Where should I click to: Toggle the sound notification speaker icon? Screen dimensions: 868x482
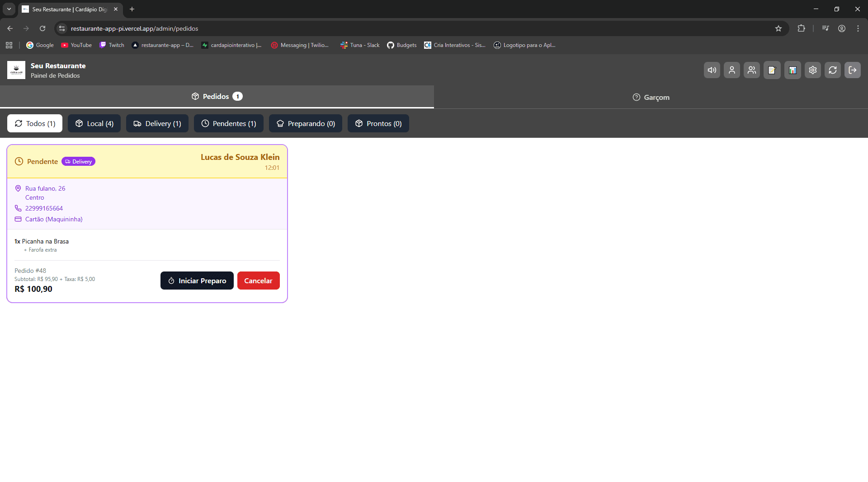pyautogui.click(x=712, y=70)
